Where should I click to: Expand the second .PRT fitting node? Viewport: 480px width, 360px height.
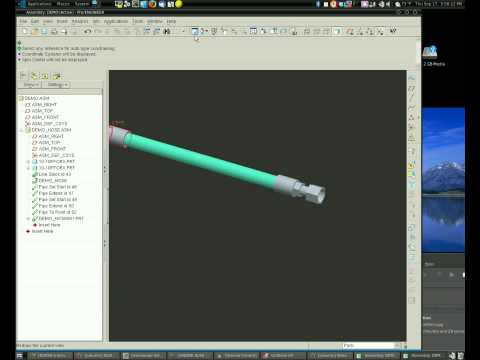(29, 168)
